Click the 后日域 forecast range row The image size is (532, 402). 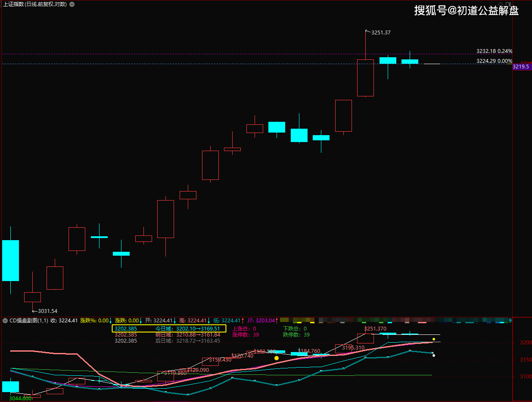click(x=187, y=341)
